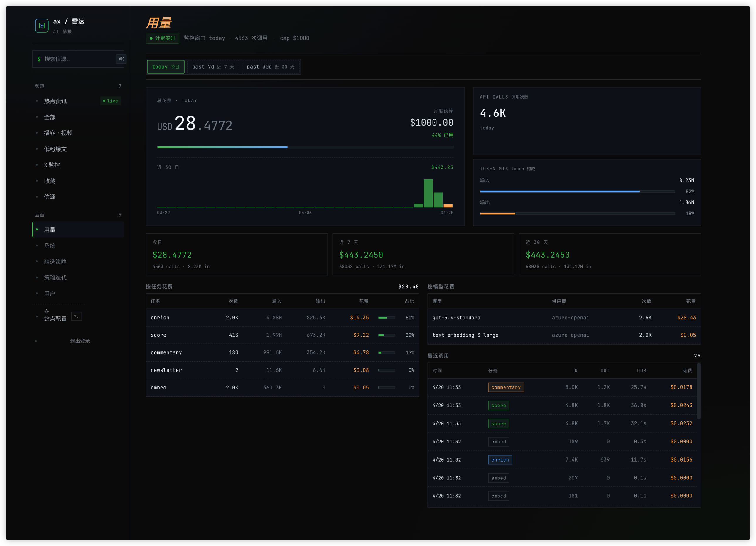This screenshot has width=756, height=546.
Task: Click the ax/雷达 radar logo icon
Action: tap(42, 25)
